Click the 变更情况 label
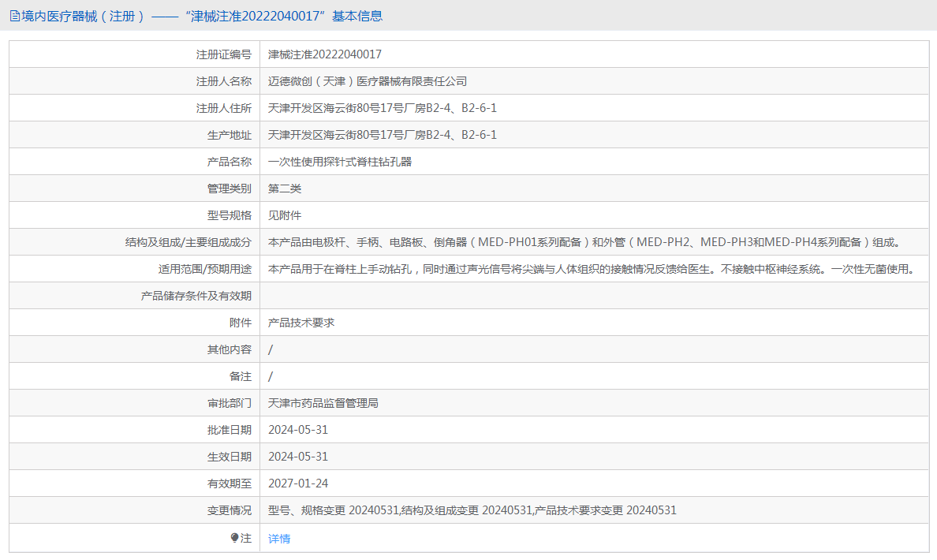Viewport: 937px width, 560px height. click(230, 510)
